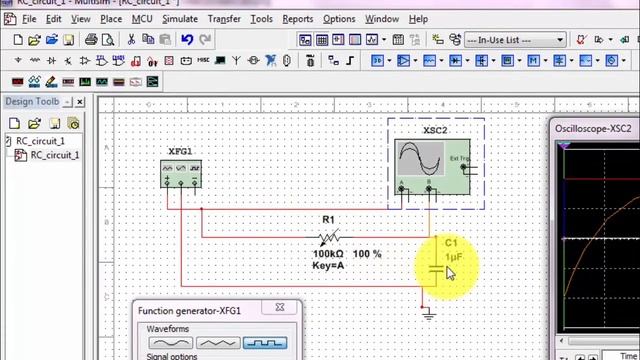
Task: Open the Simulate menu
Action: (180, 19)
